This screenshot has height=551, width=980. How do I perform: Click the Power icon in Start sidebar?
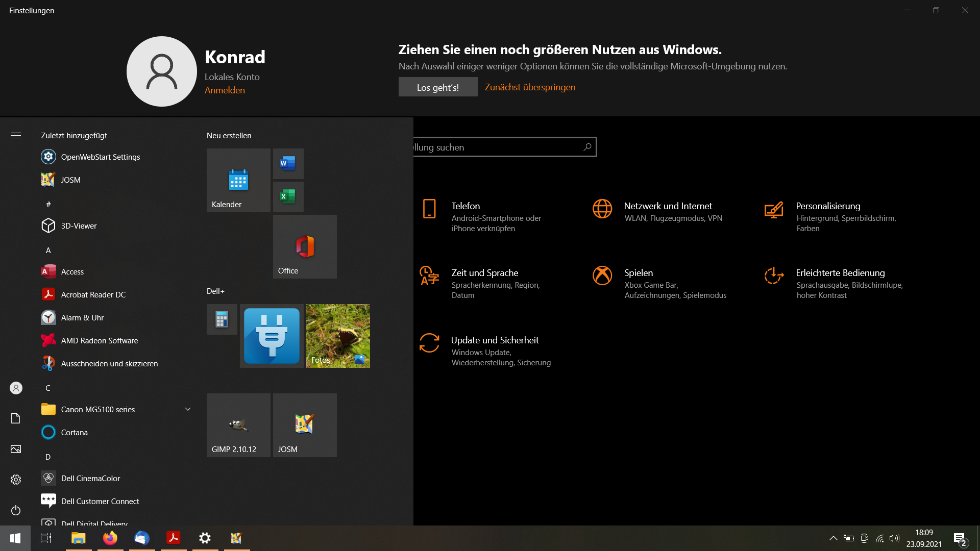click(x=16, y=510)
